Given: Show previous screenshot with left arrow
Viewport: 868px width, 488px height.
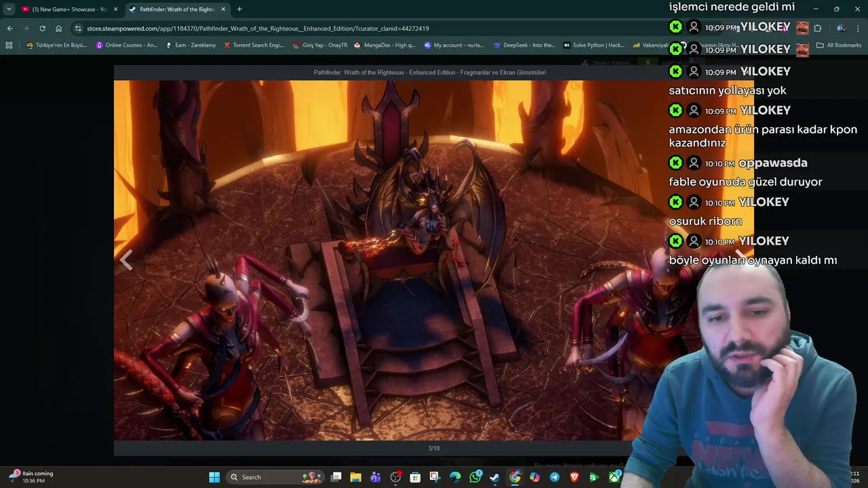Looking at the screenshot, I should pos(126,260).
